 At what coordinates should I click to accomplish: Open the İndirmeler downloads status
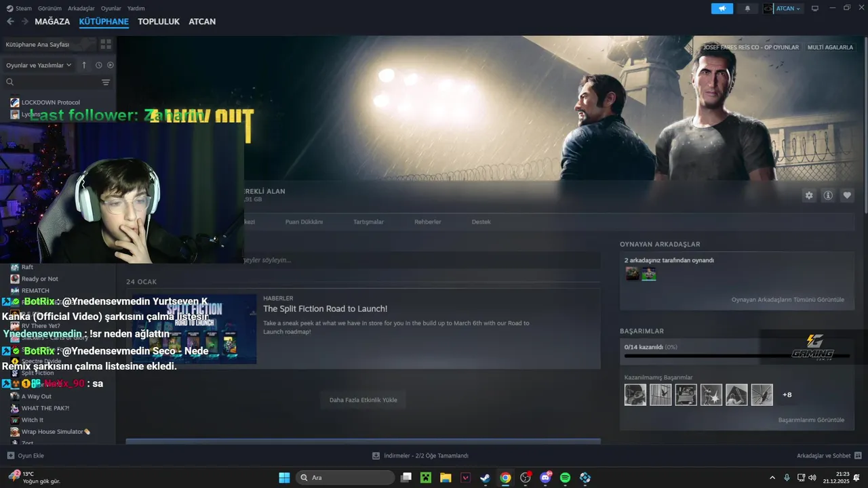click(420, 455)
